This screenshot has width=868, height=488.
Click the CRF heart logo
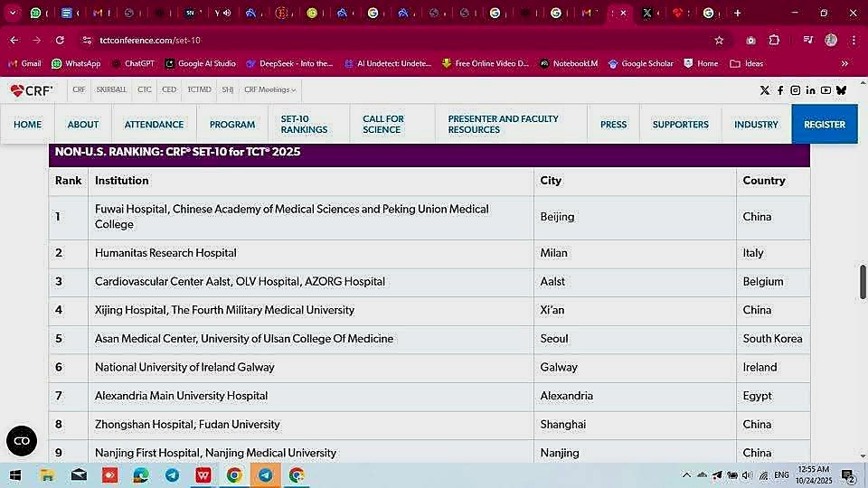coord(31,90)
